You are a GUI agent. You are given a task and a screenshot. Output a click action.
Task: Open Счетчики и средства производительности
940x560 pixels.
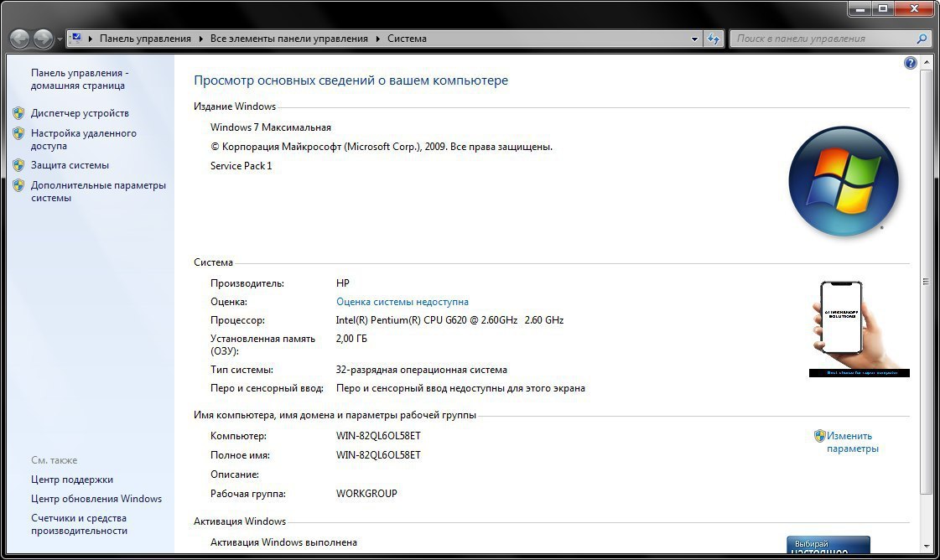point(79,525)
